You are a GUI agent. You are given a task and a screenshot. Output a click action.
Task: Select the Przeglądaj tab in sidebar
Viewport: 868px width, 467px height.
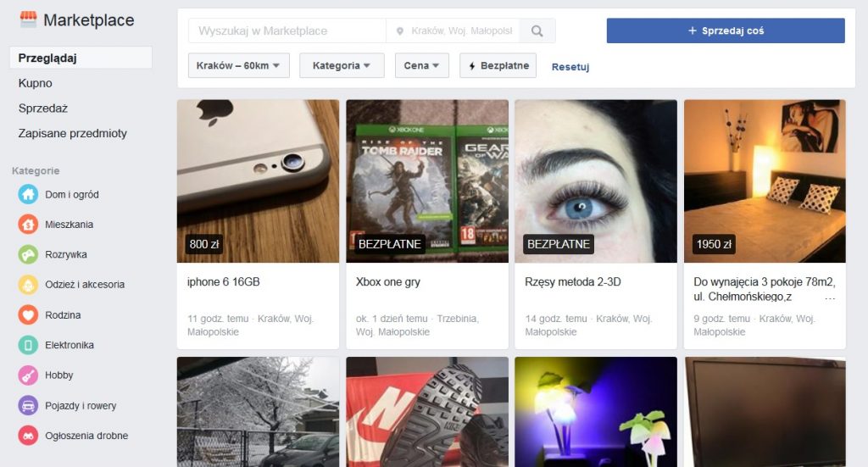coord(81,58)
